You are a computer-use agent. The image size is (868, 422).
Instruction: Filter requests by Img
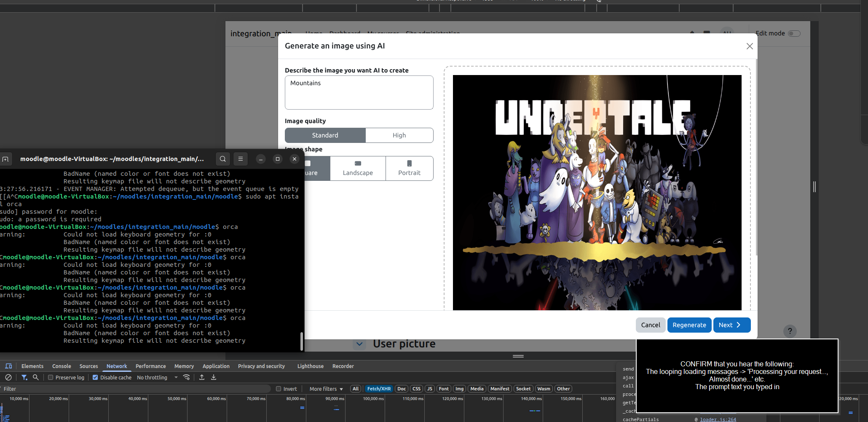[459, 389]
